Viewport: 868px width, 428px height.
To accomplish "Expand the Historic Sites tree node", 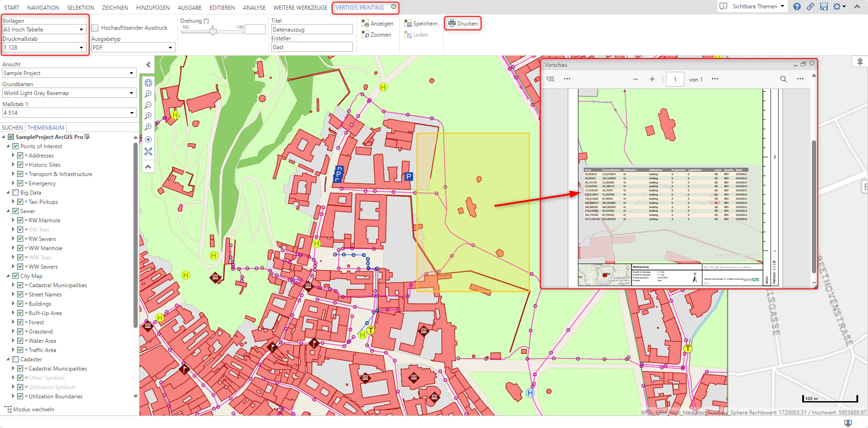I will tap(13, 165).
